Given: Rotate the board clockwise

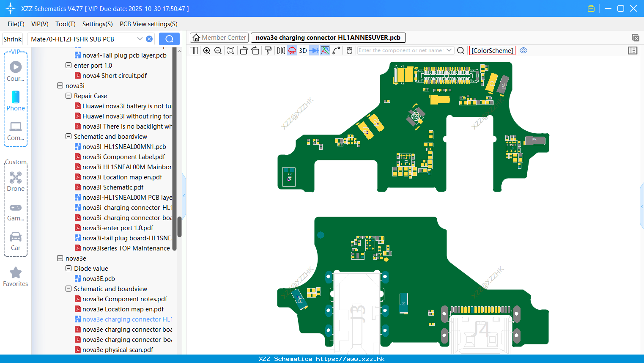Looking at the screenshot, I should click(255, 50).
